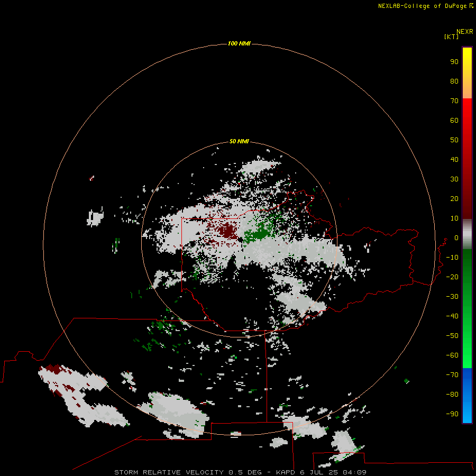The image size is (476, 476).
Task: Click the -10 knot scale value
Action: [x=452, y=258]
